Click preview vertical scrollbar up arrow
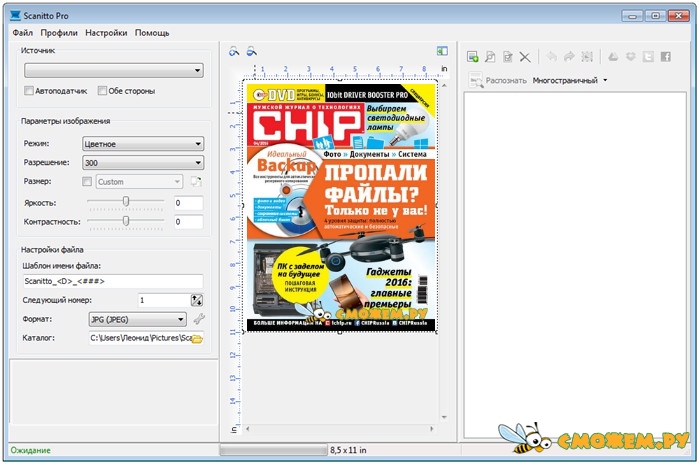This screenshot has width=700, height=465. point(444,85)
